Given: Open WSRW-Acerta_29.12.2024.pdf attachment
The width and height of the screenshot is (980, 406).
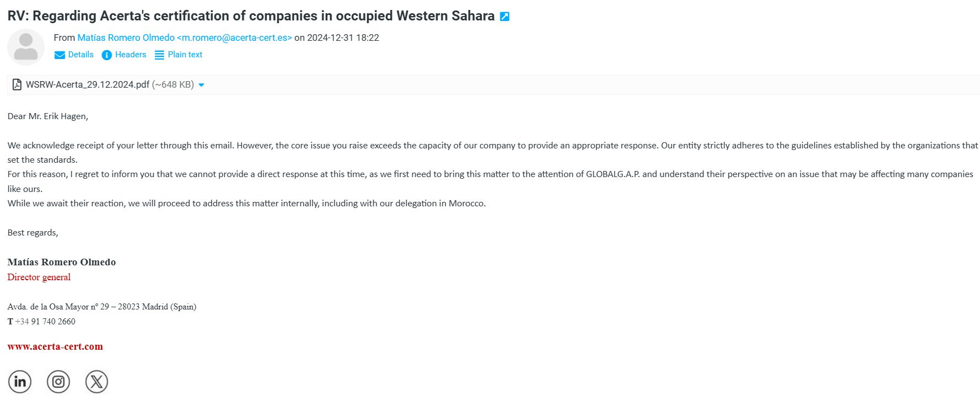Looking at the screenshot, I should (88, 84).
